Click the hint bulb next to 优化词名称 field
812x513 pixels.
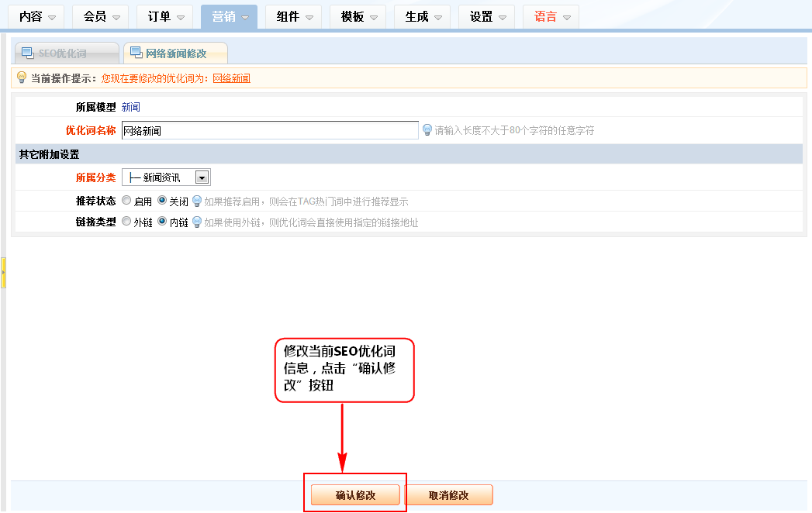[427, 129]
